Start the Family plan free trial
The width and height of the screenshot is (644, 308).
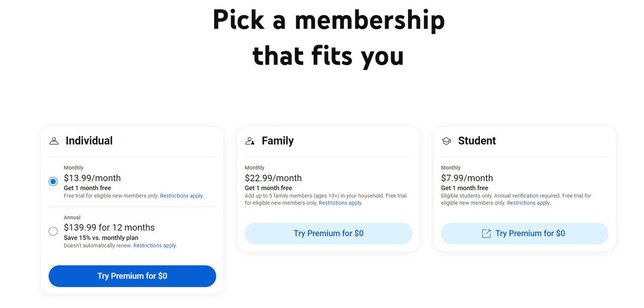point(328,233)
